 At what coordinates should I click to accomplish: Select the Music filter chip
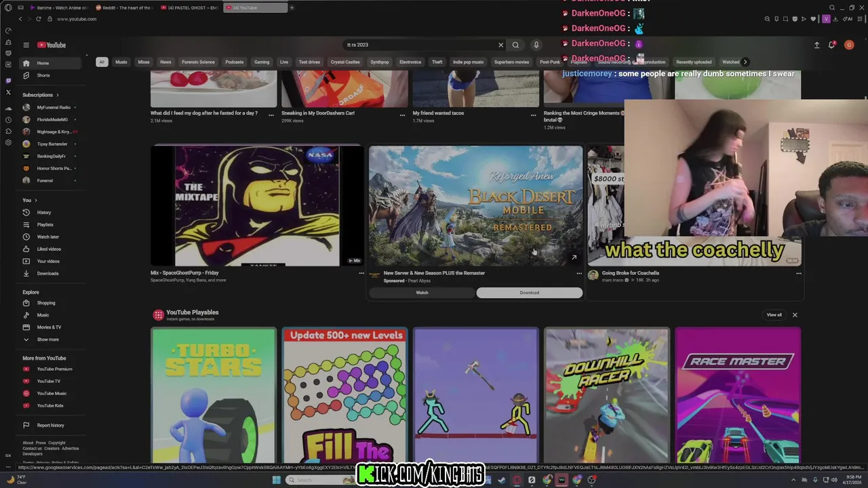pyautogui.click(x=121, y=62)
